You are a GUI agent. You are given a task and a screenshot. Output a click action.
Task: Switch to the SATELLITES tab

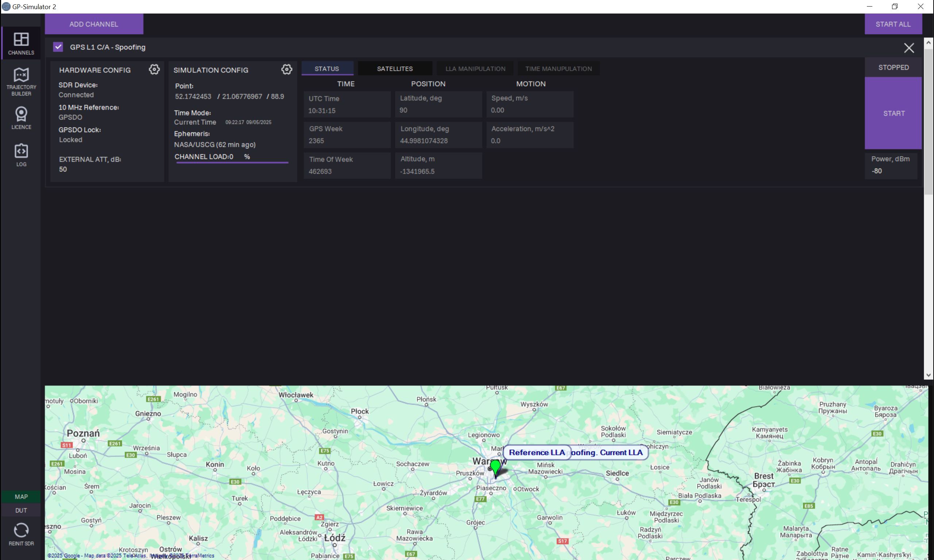click(x=395, y=68)
